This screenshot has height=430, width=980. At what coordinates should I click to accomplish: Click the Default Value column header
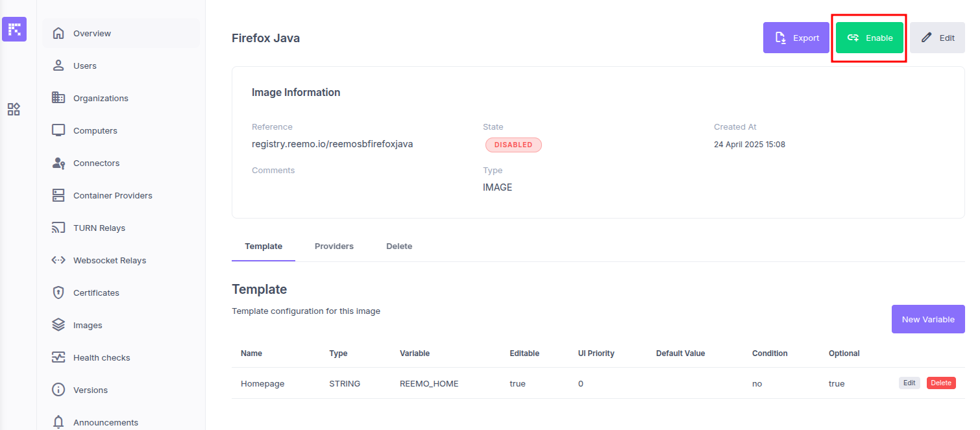point(680,353)
